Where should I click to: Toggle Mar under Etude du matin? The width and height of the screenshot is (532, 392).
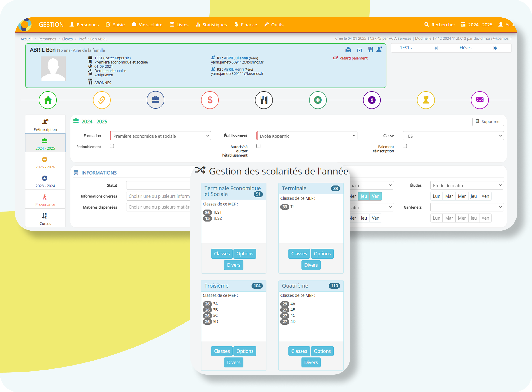pyautogui.click(x=449, y=196)
